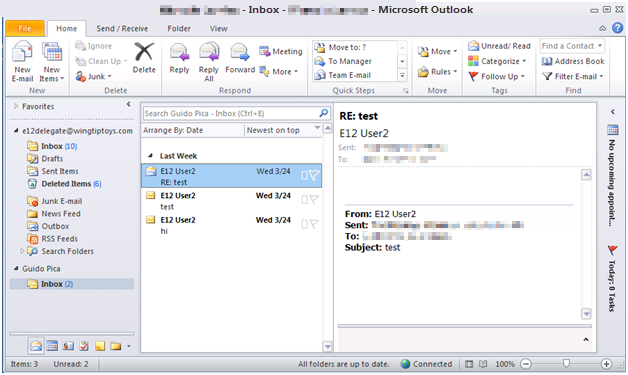The image size is (628, 375).
Task: Switch to Calendar view in navigation
Action: [52, 346]
